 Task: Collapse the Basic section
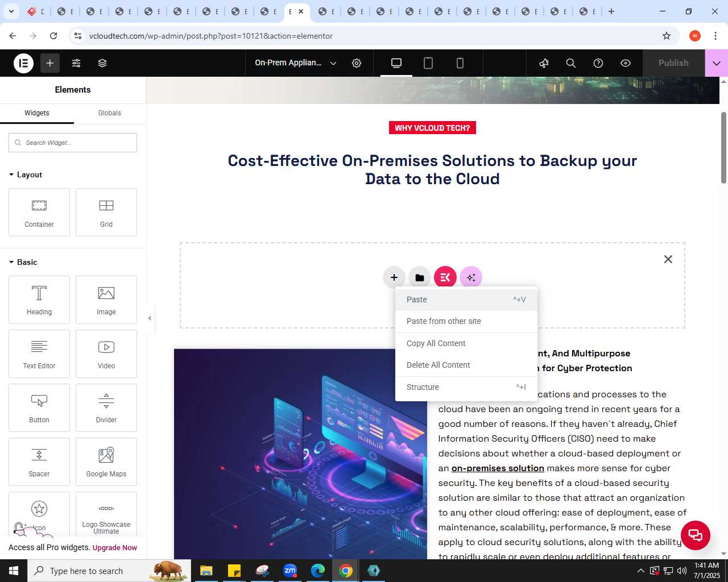click(x=23, y=262)
